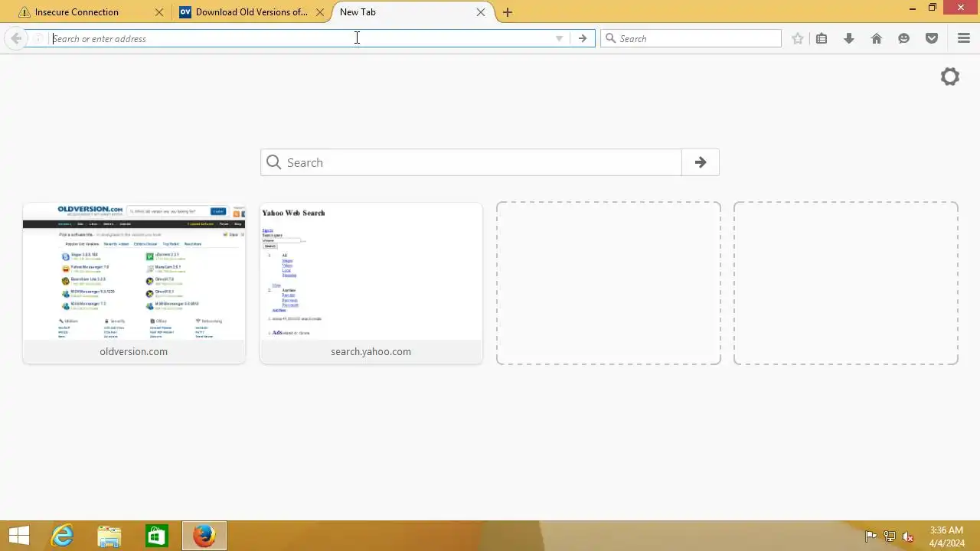Click the Pocket save icon

coord(932,38)
